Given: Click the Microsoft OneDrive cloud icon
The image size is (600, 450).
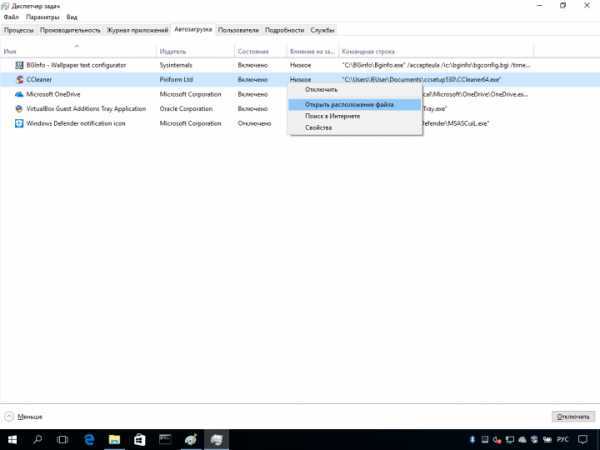Looking at the screenshot, I should coord(19,94).
